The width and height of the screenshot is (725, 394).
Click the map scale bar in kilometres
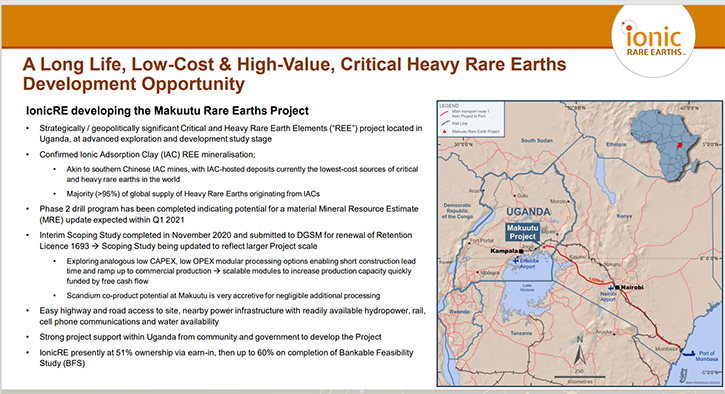pos(580,377)
